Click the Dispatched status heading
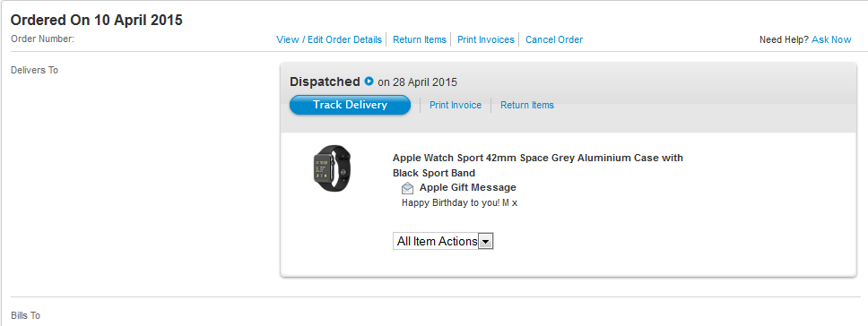Screen dimensions: 868x326 (325, 81)
